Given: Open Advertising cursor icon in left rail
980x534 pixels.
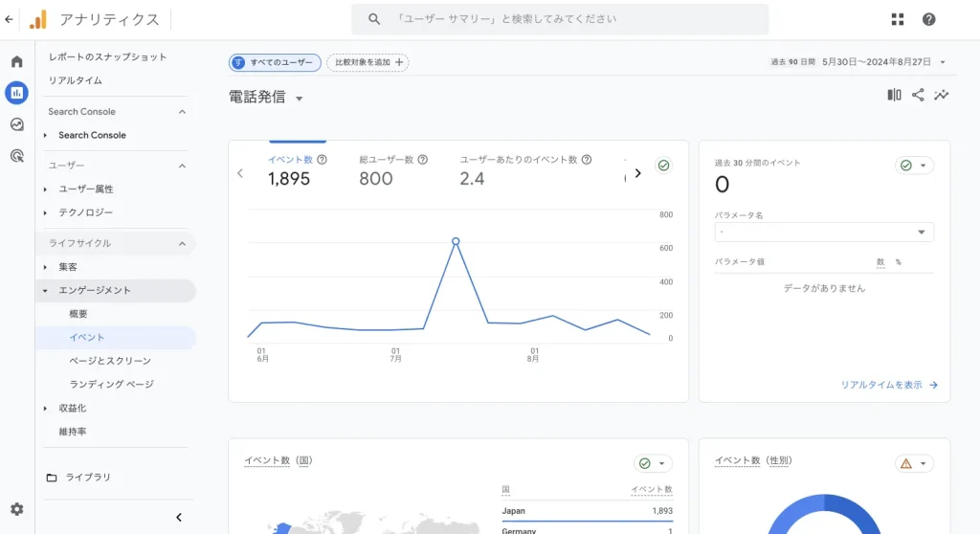Looking at the screenshot, I should point(17,156).
